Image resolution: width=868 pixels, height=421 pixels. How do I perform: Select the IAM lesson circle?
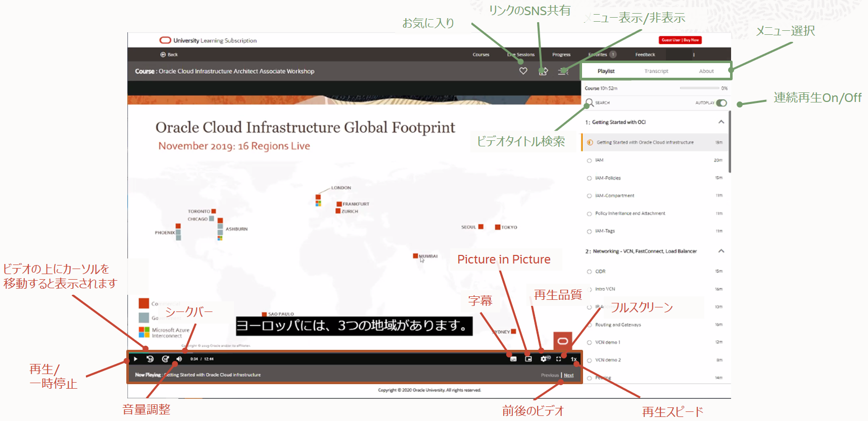589,161
